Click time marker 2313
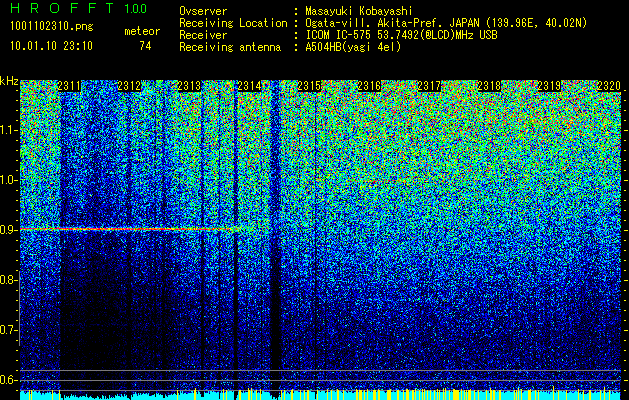 (x=189, y=86)
